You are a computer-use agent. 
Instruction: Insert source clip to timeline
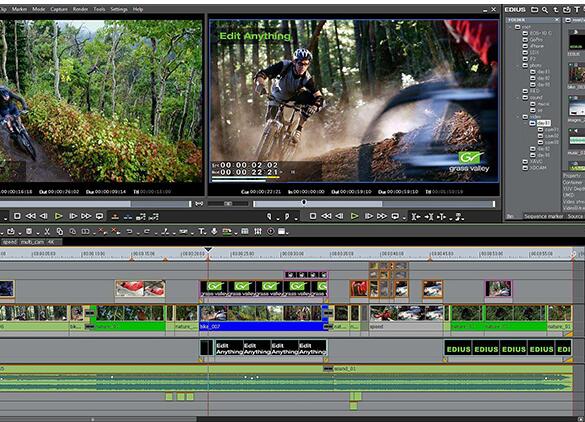point(115,216)
